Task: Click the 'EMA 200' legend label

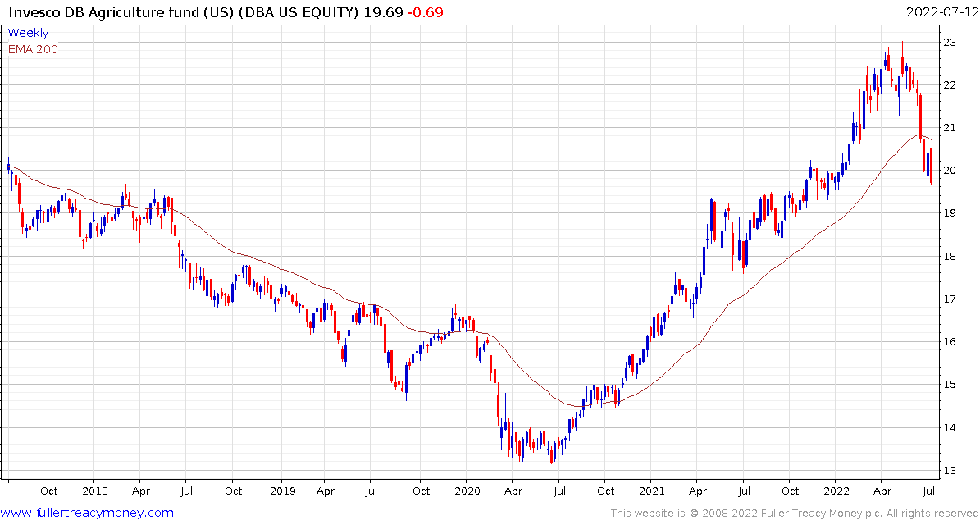Action: click(33, 49)
